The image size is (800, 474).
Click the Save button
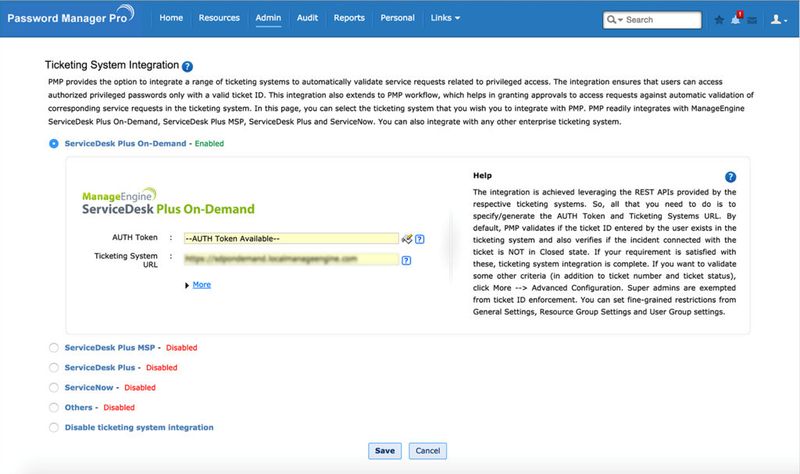coord(385,451)
